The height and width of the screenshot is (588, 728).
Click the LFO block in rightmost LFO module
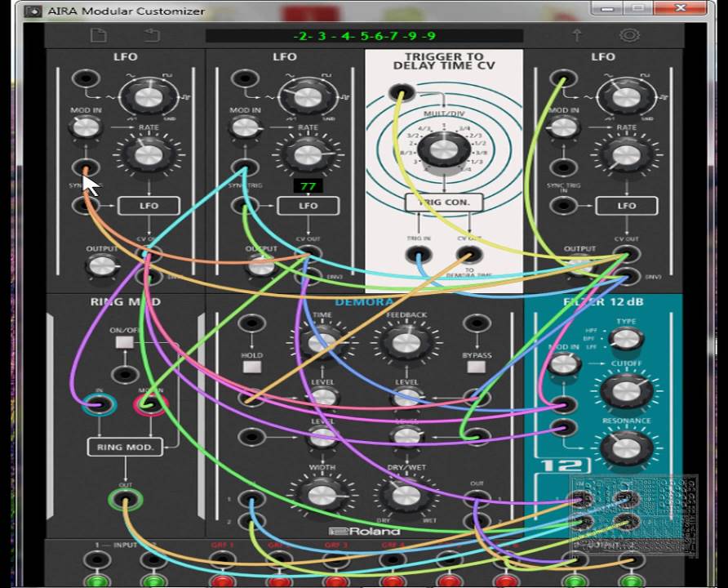click(x=626, y=206)
